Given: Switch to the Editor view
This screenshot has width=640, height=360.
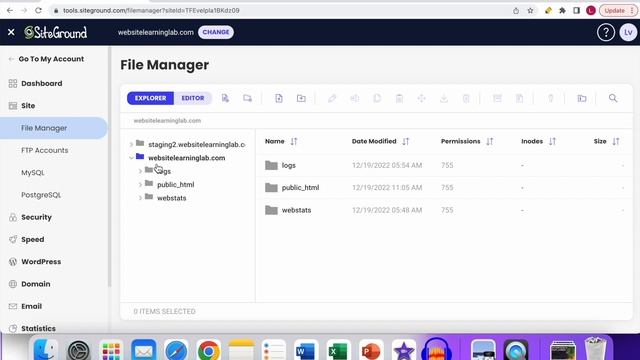Looking at the screenshot, I should click(193, 98).
